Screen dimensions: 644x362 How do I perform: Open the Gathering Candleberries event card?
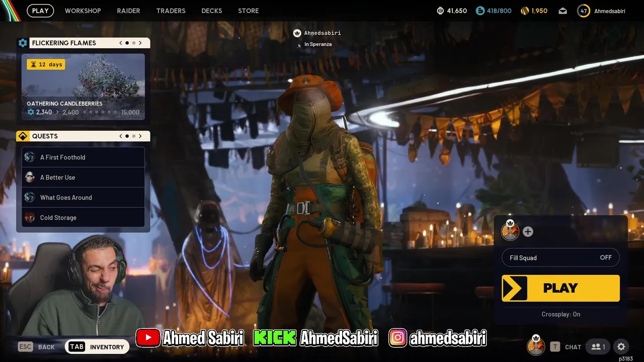tap(83, 86)
